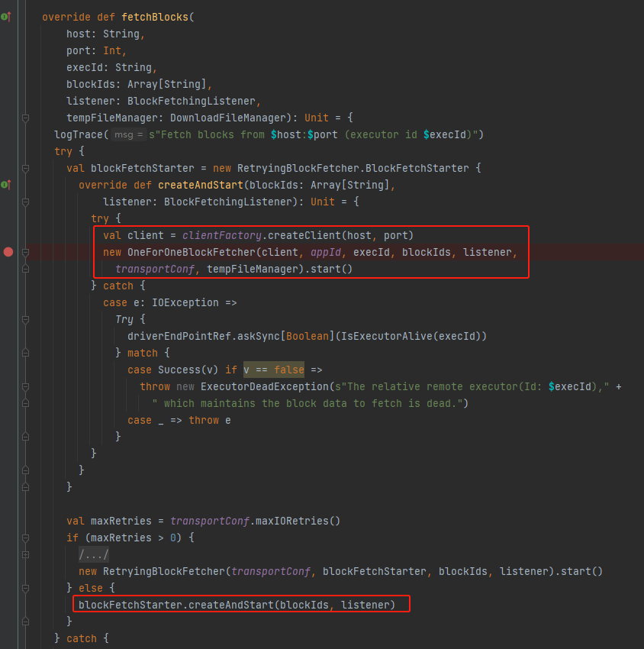
Task: Remove the red breakpoint on the OneForOneBlockFetcher line
Action: [8, 252]
